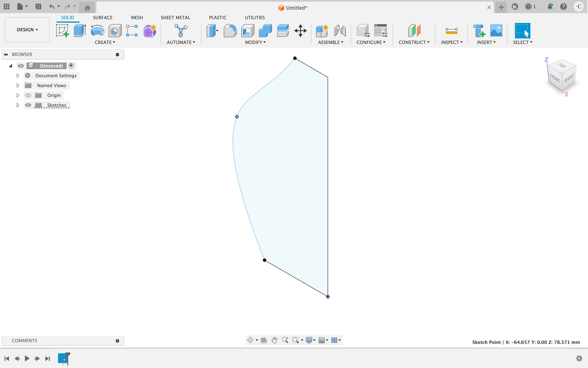Click the New Component icon
Viewport: 588px width, 368px height.
click(x=322, y=31)
